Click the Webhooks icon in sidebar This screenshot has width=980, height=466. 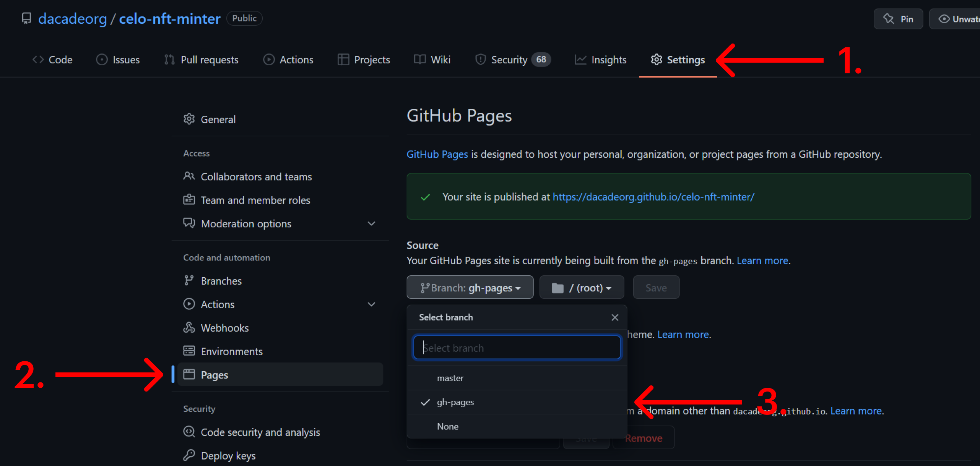click(x=189, y=328)
